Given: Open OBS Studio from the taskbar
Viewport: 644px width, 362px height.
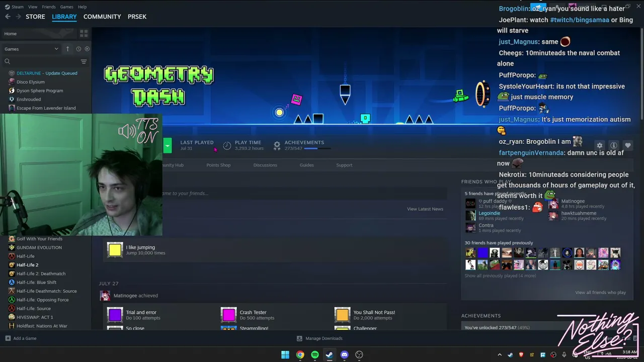Looking at the screenshot, I should (x=359, y=355).
